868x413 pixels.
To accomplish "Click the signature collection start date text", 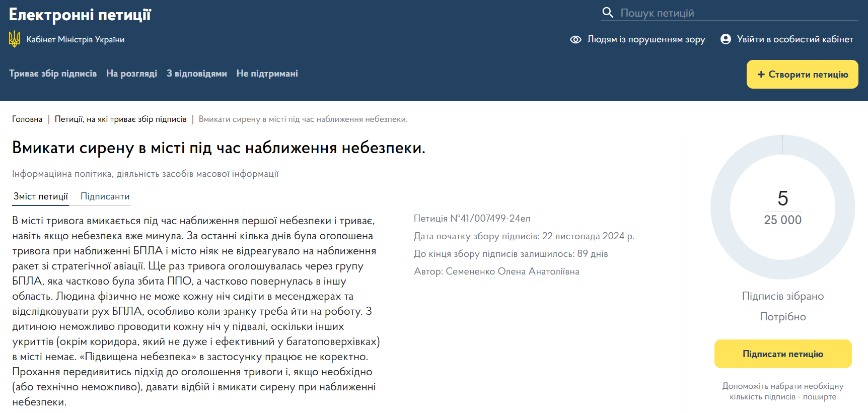I will click(x=524, y=236).
